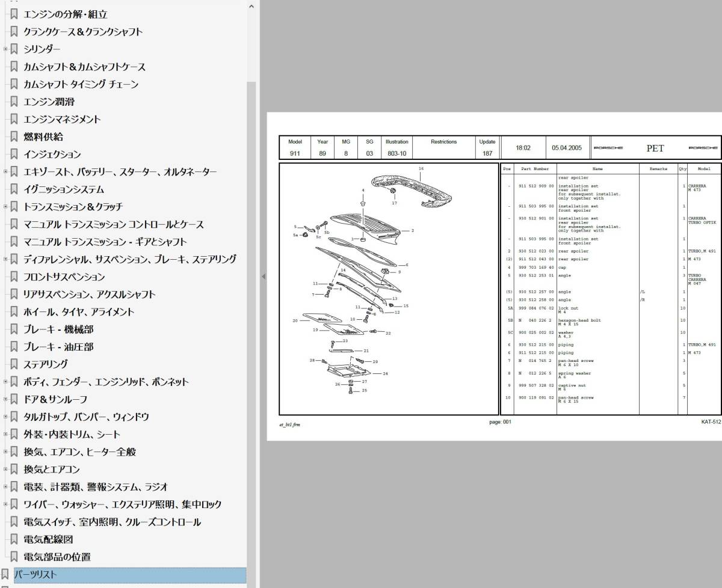The width and height of the screenshot is (722, 588).
Task: Click part number 999 084 076 02
Action: click(535, 308)
